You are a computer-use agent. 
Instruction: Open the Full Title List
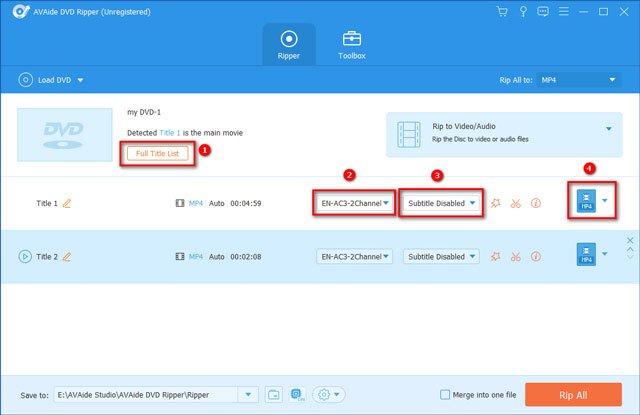click(x=158, y=153)
